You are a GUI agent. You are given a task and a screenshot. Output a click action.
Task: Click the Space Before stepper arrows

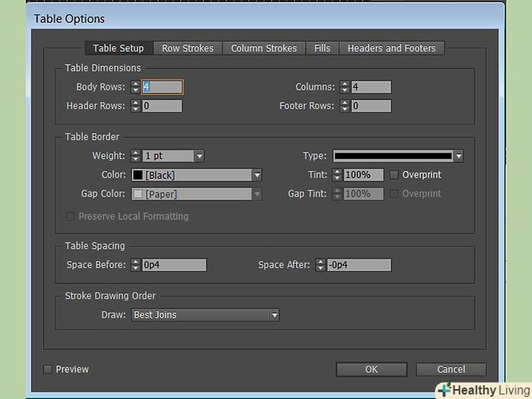(135, 265)
